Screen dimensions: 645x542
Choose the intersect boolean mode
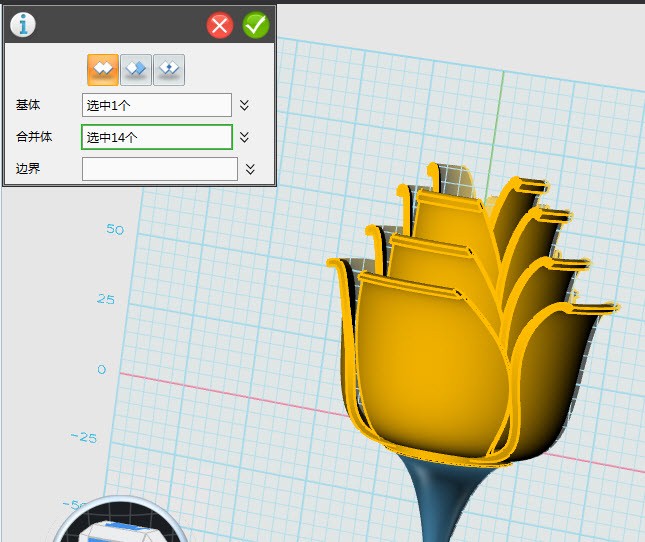coord(169,69)
